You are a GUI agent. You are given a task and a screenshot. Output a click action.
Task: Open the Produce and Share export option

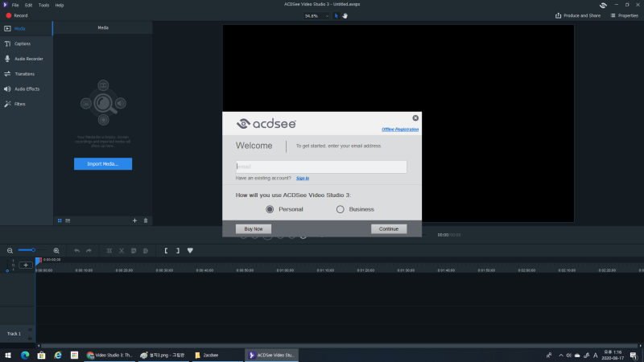[578, 15]
